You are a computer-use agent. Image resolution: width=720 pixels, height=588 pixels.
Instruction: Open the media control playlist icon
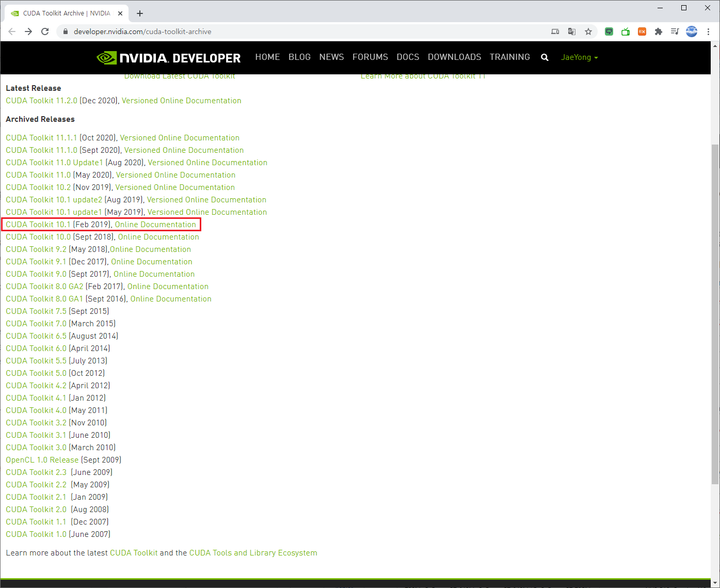click(x=675, y=31)
